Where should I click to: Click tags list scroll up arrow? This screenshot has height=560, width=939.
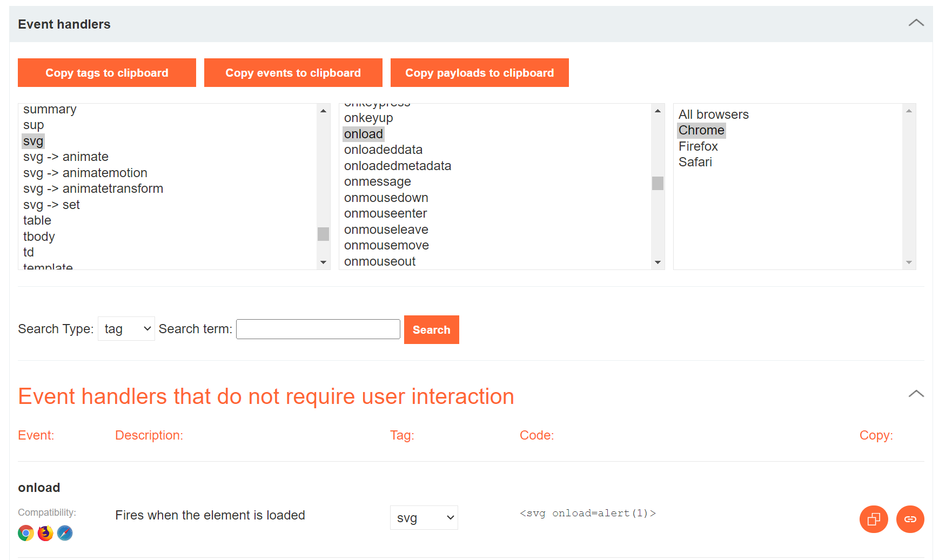[x=323, y=111]
